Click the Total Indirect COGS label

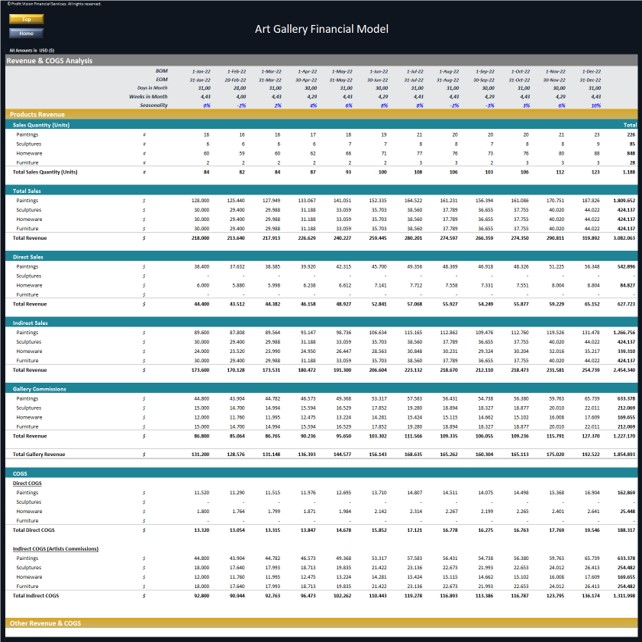(36, 596)
